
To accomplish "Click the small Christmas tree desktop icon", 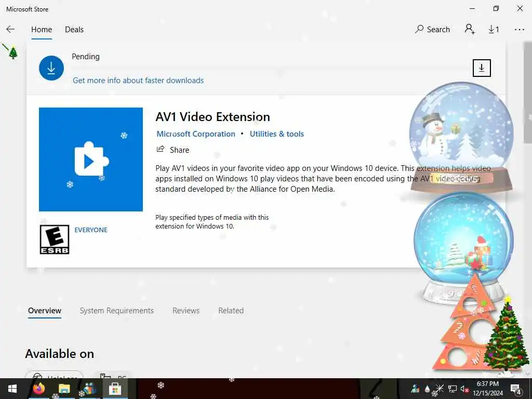I will [x=13, y=53].
